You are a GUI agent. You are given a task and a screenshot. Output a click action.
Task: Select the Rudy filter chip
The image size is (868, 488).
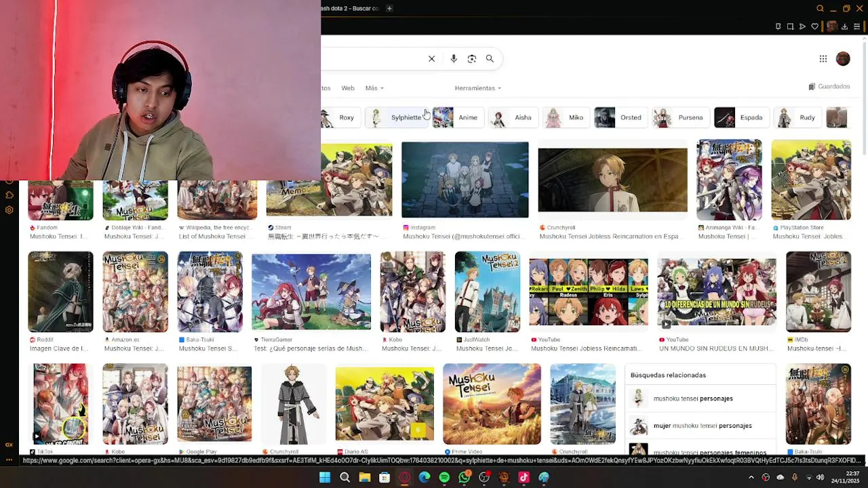pos(797,117)
